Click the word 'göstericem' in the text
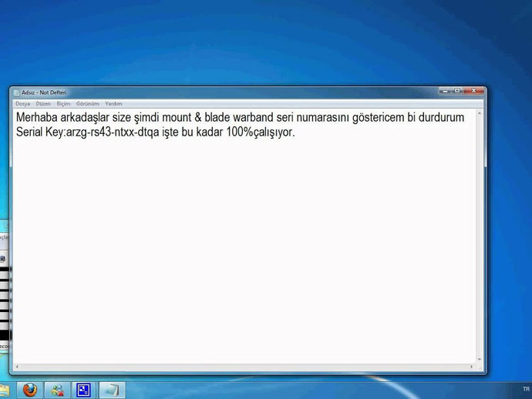Screen dimensions: 532x399 point(379,117)
